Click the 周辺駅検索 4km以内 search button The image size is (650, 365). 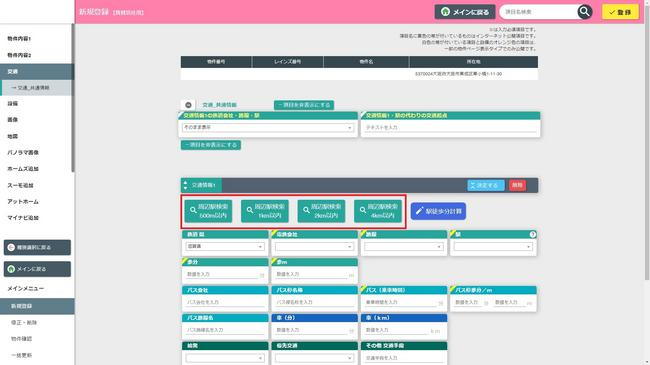coord(378,211)
